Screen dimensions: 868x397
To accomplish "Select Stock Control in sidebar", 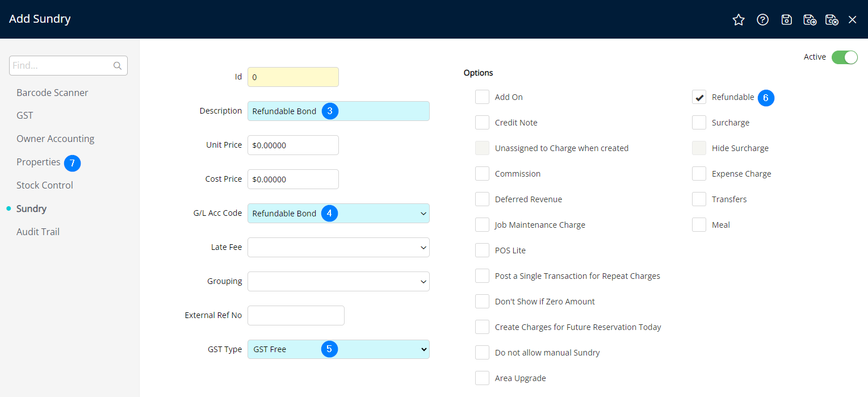I will 45,186.
